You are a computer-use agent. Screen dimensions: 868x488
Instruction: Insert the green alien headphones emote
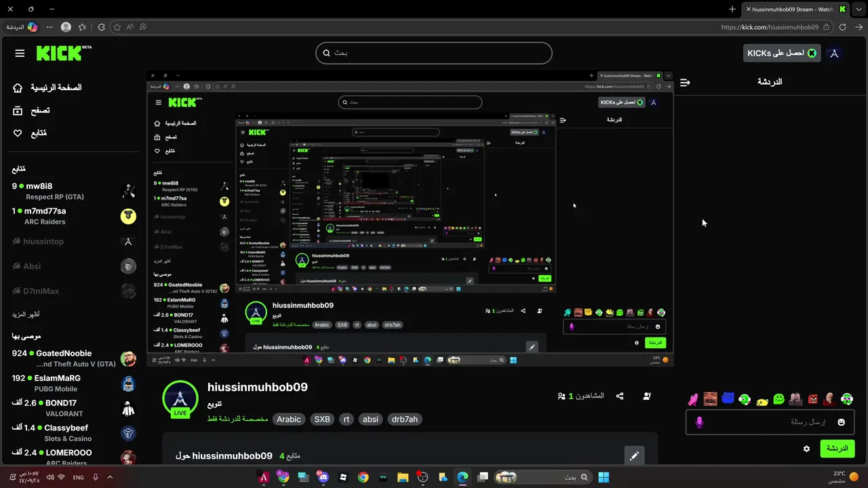click(x=847, y=399)
